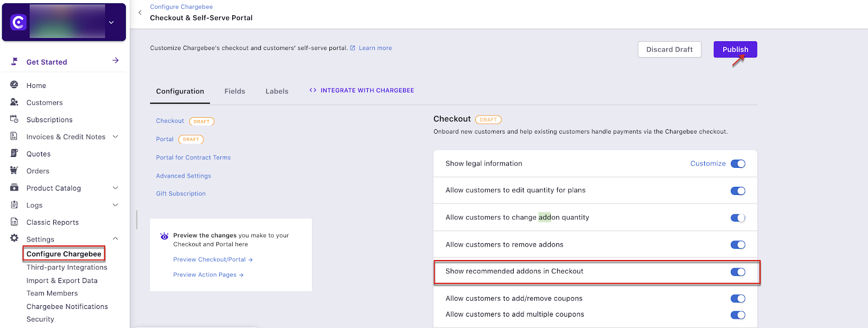Viewport: 868px width, 328px height.
Task: Click the Quotes icon in sidebar
Action: pos(14,153)
